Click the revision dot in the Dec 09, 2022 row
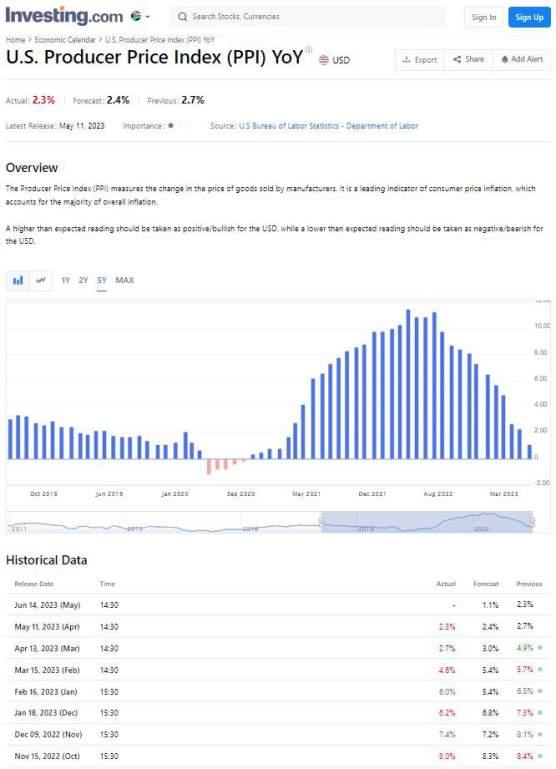Screen dimensions: 556x769 (x=540, y=734)
